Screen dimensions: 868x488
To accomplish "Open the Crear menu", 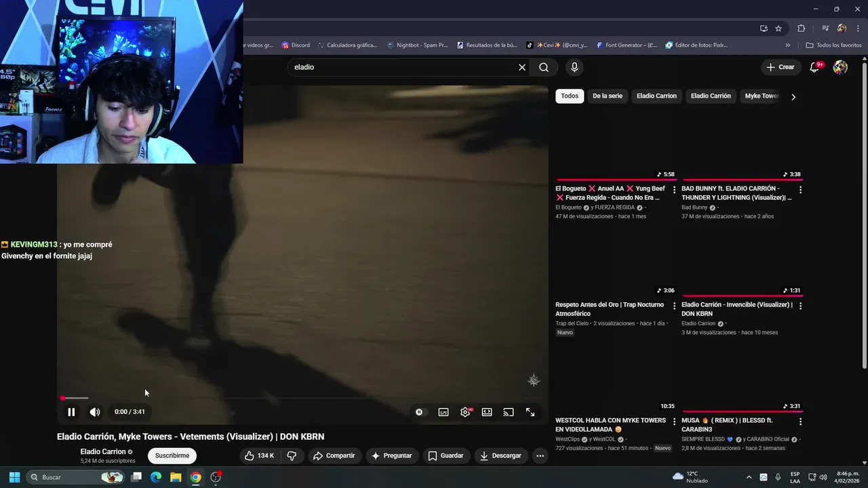I will pos(781,67).
